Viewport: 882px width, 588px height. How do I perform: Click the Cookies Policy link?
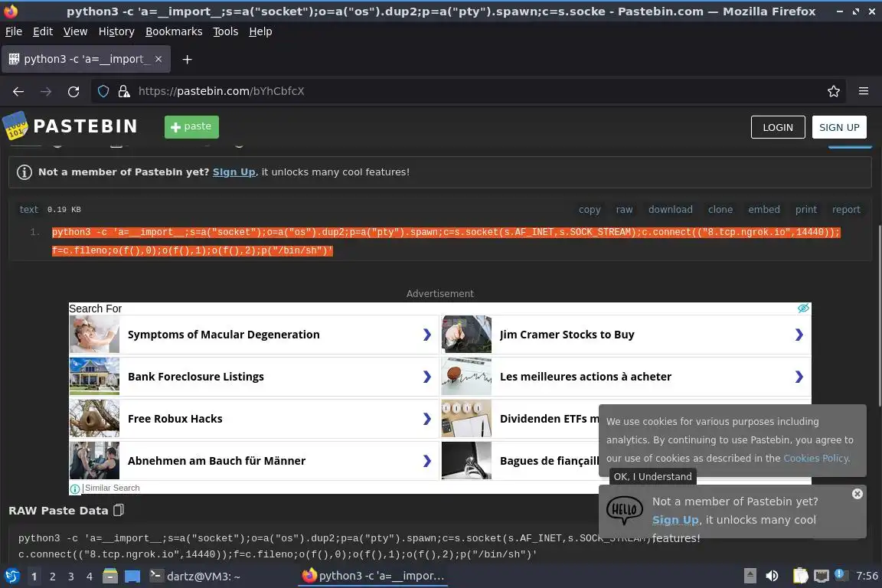coord(815,458)
